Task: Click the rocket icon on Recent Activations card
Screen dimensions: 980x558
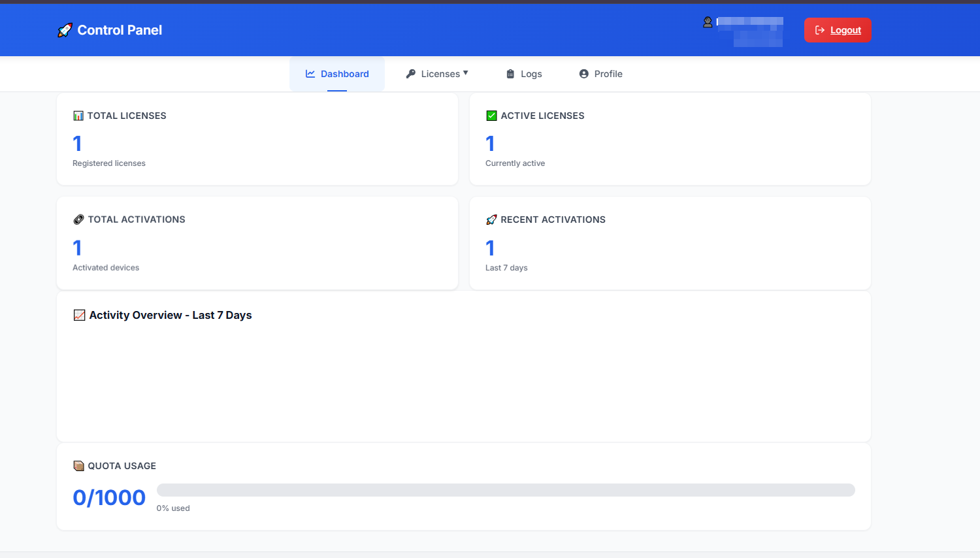Action: click(491, 220)
